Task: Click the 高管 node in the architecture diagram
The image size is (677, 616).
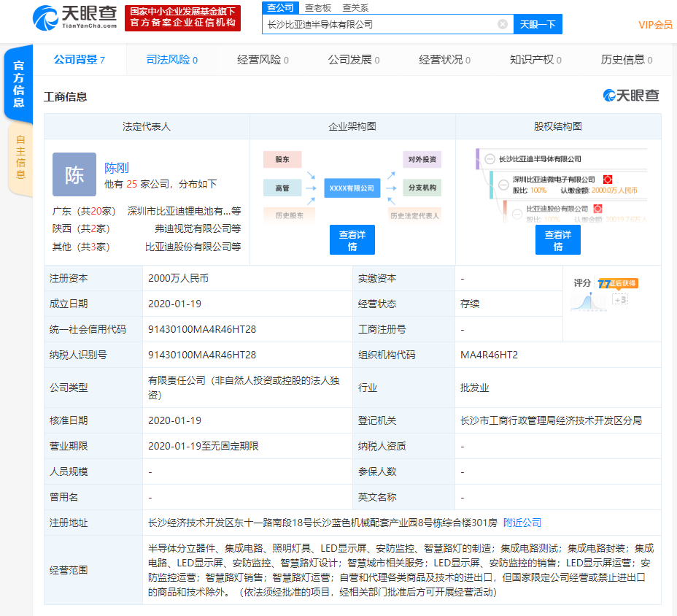Action: (x=282, y=187)
